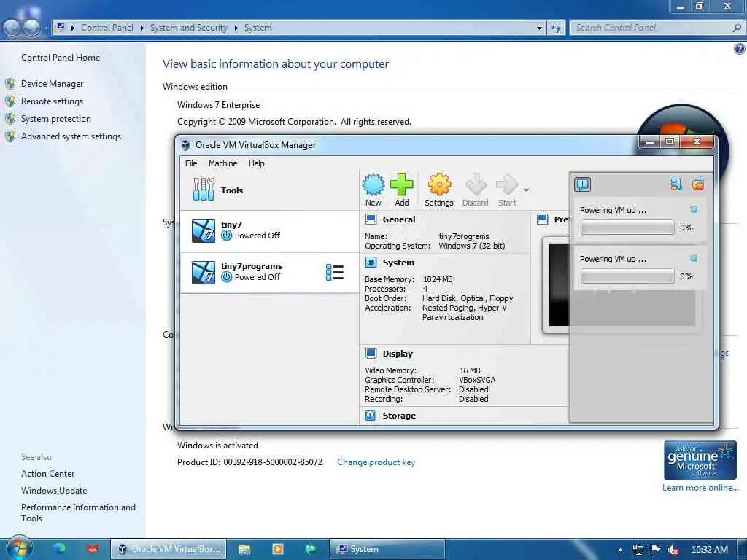Open Windows Update link

click(x=54, y=491)
